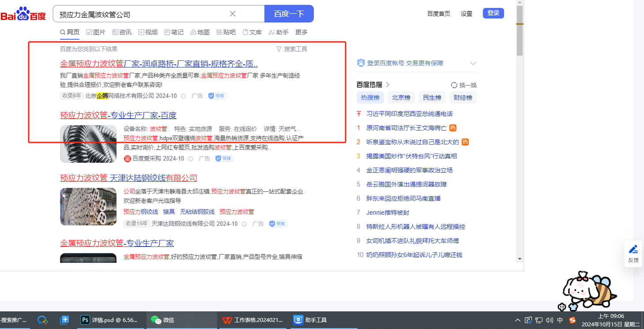The image size is (644, 329).
Task: Switch to the 图片 search tab
Action: [x=96, y=32]
